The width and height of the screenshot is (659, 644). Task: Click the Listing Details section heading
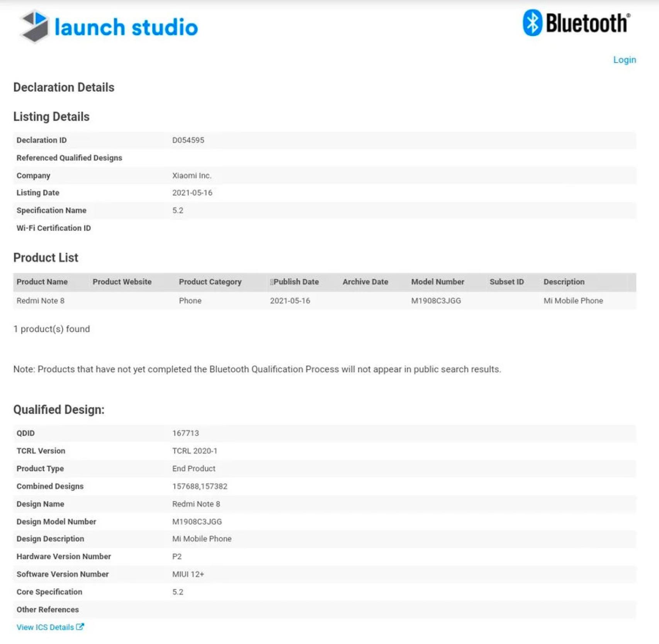[52, 116]
